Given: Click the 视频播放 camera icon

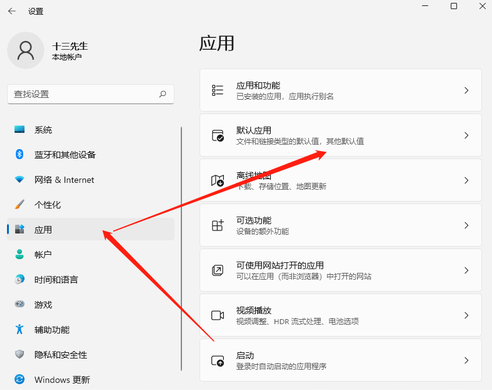Looking at the screenshot, I should coord(218,315).
